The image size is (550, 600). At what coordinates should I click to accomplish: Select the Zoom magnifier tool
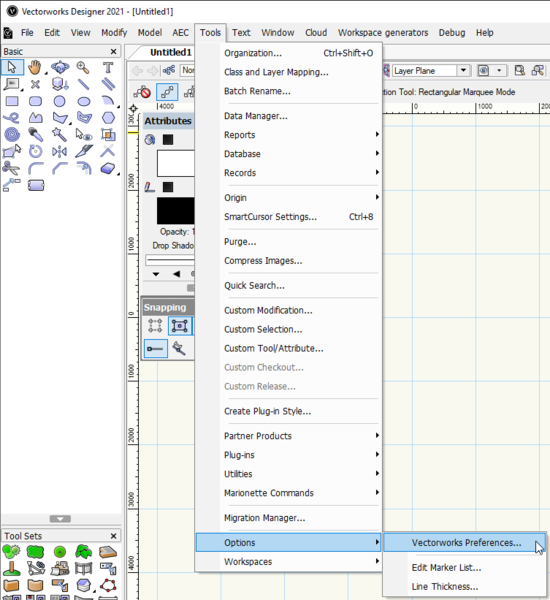tap(83, 67)
